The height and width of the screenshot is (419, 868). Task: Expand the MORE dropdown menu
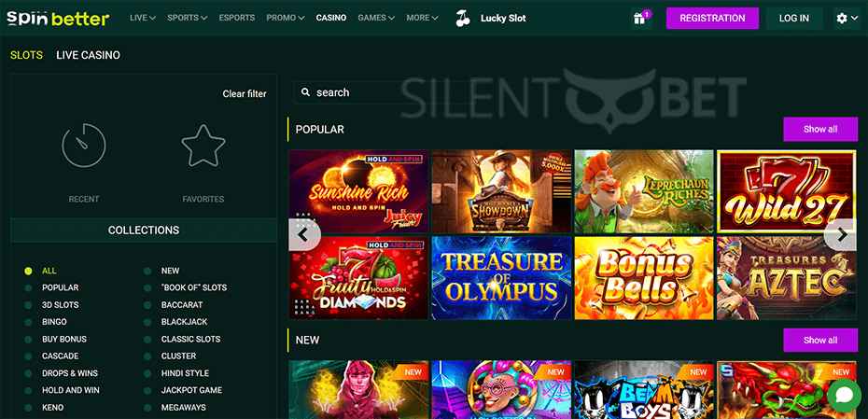422,18
